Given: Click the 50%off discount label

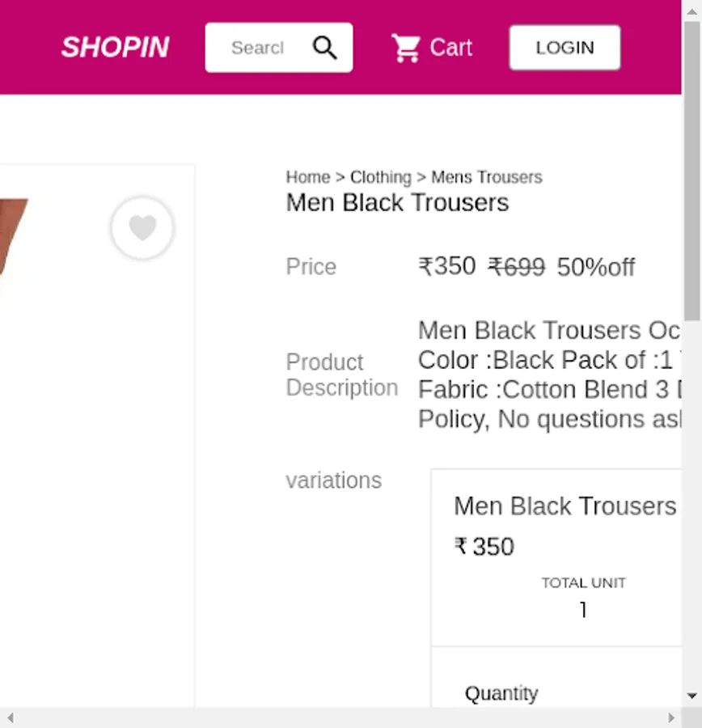Looking at the screenshot, I should click(x=596, y=267).
